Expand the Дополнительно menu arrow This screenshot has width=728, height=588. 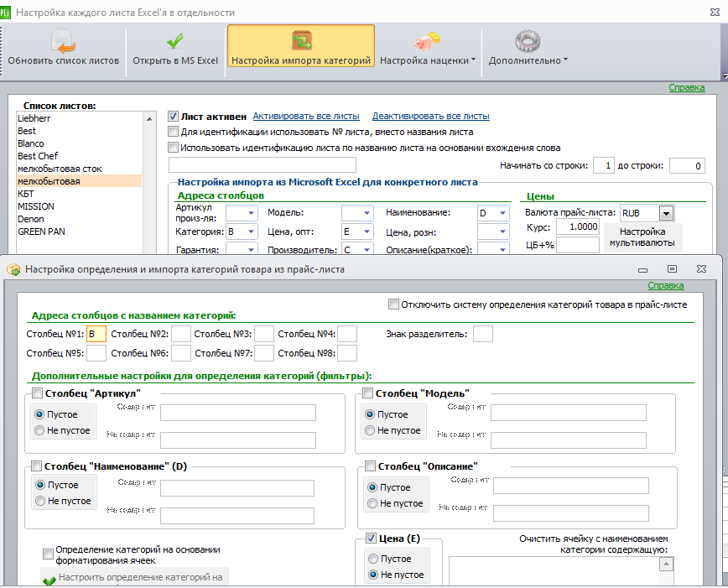point(565,60)
